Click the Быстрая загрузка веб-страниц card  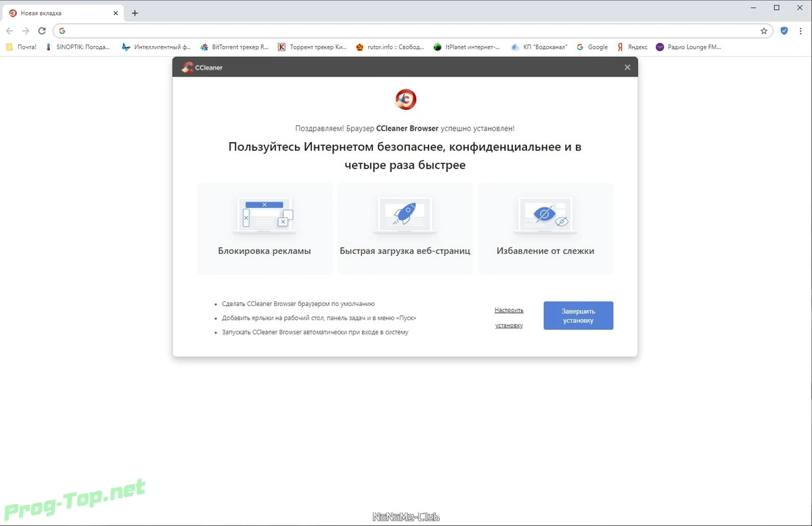tap(405, 229)
